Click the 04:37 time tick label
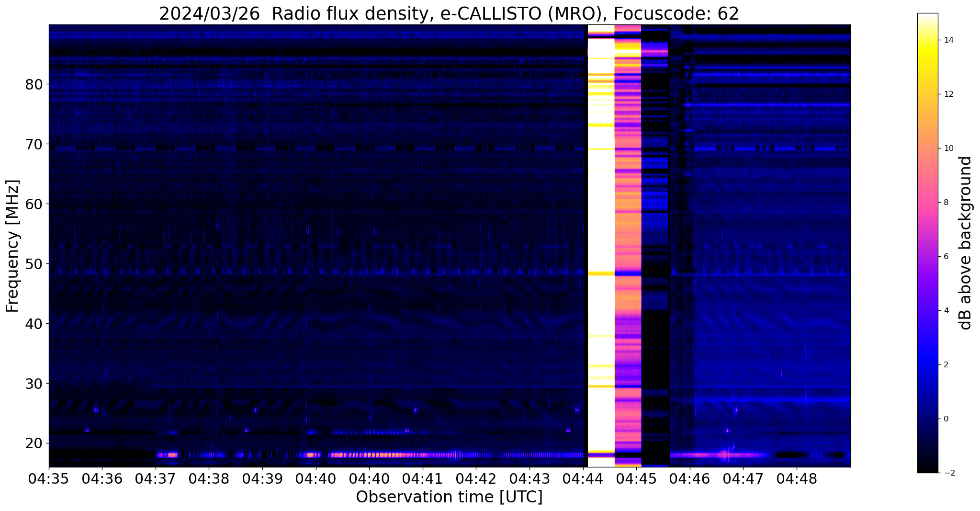Screen dimensions: 980x511 pos(156,478)
